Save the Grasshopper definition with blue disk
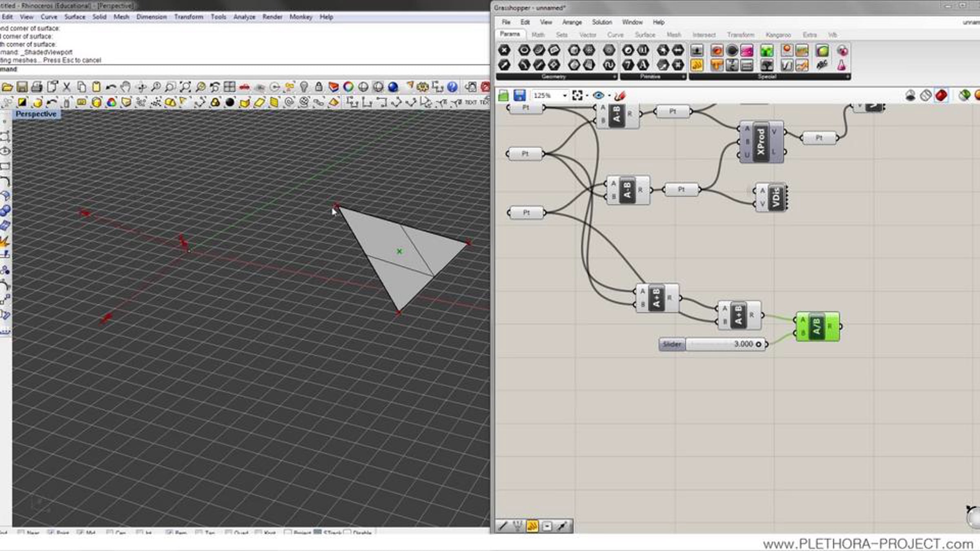The width and height of the screenshot is (980, 551). pos(519,96)
